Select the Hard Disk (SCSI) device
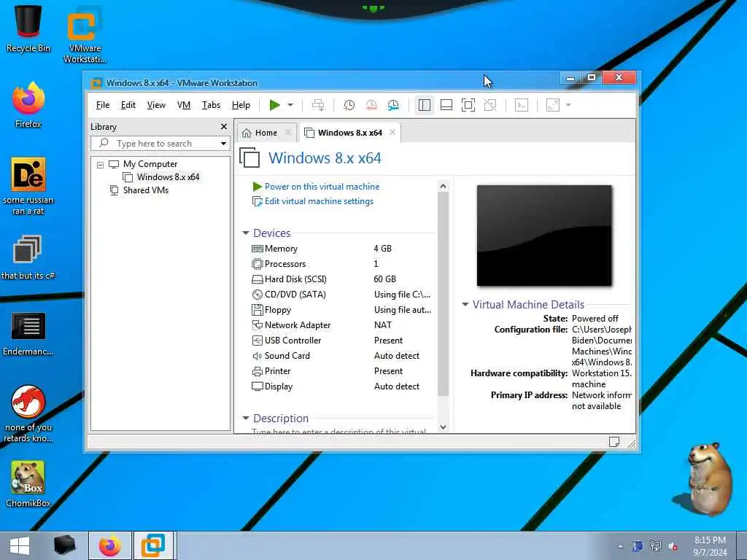This screenshot has height=560, width=747. (x=295, y=279)
